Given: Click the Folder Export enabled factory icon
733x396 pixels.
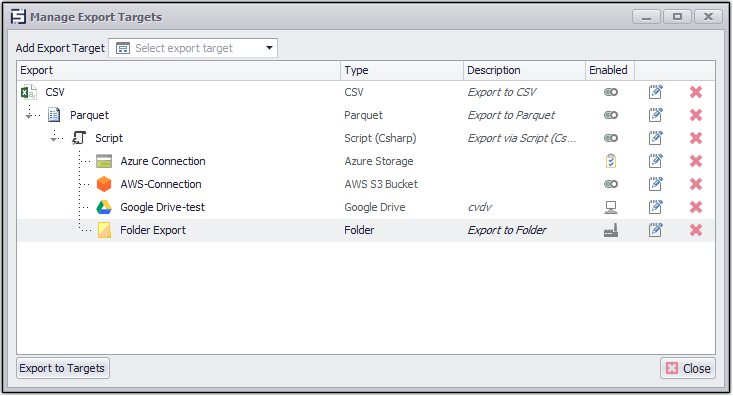Looking at the screenshot, I should tap(611, 230).
